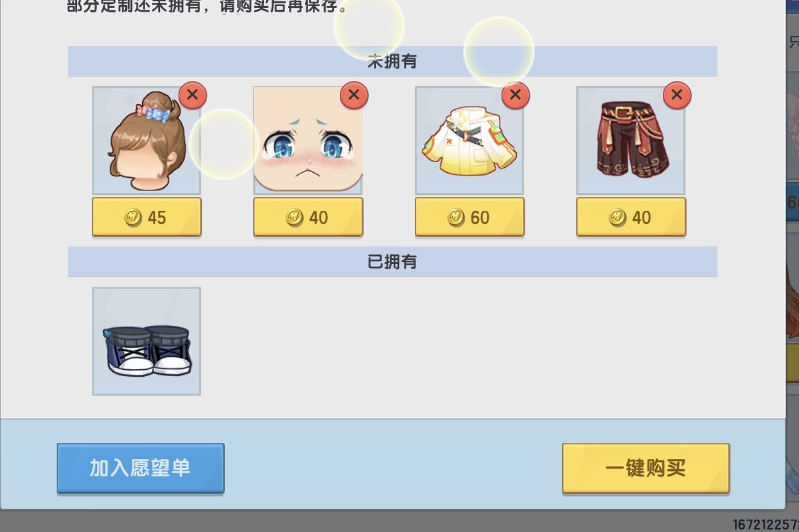This screenshot has width=799, height=532.
Task: Remove the dark red shorts item
Action: pyautogui.click(x=677, y=95)
